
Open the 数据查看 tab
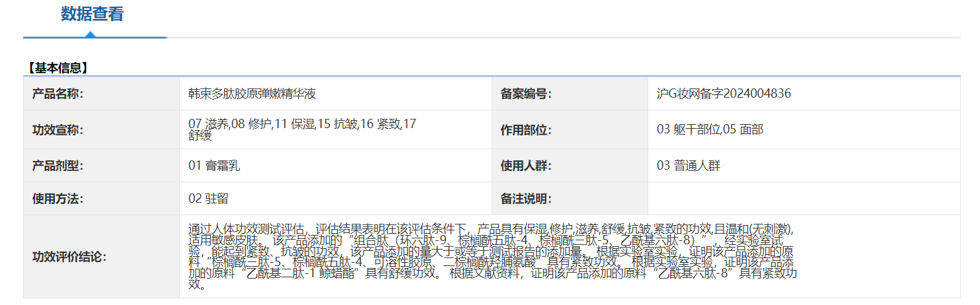[x=93, y=15]
